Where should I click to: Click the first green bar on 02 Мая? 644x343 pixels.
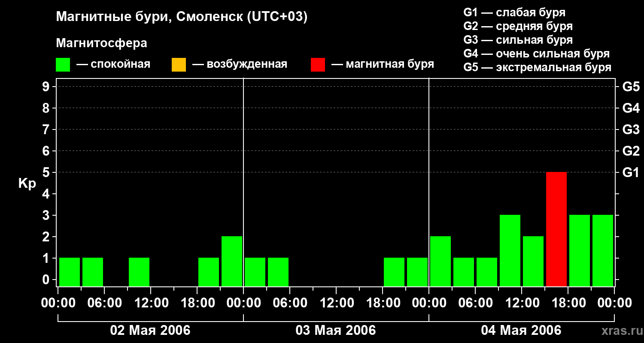(70, 272)
